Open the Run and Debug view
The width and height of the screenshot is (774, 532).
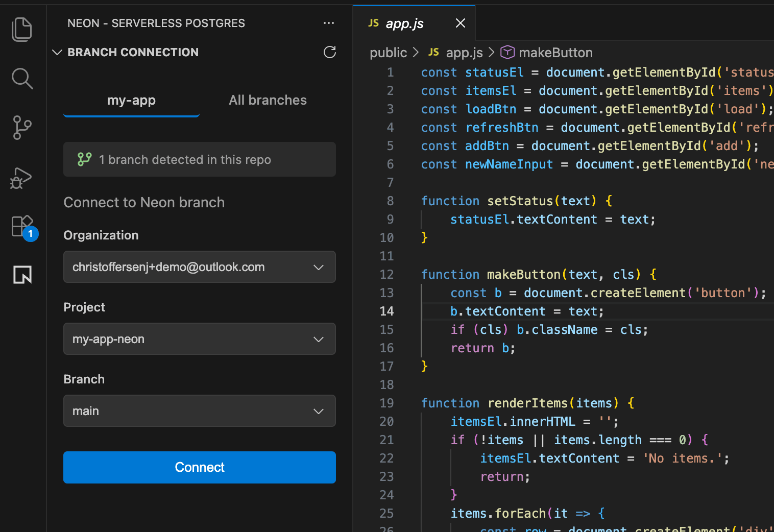(x=22, y=178)
